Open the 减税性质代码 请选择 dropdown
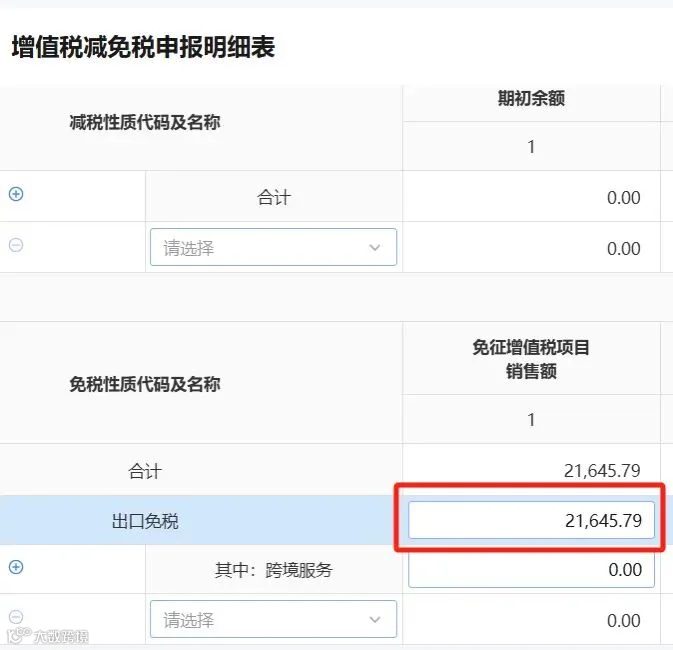This screenshot has height=650, width=673. (273, 247)
